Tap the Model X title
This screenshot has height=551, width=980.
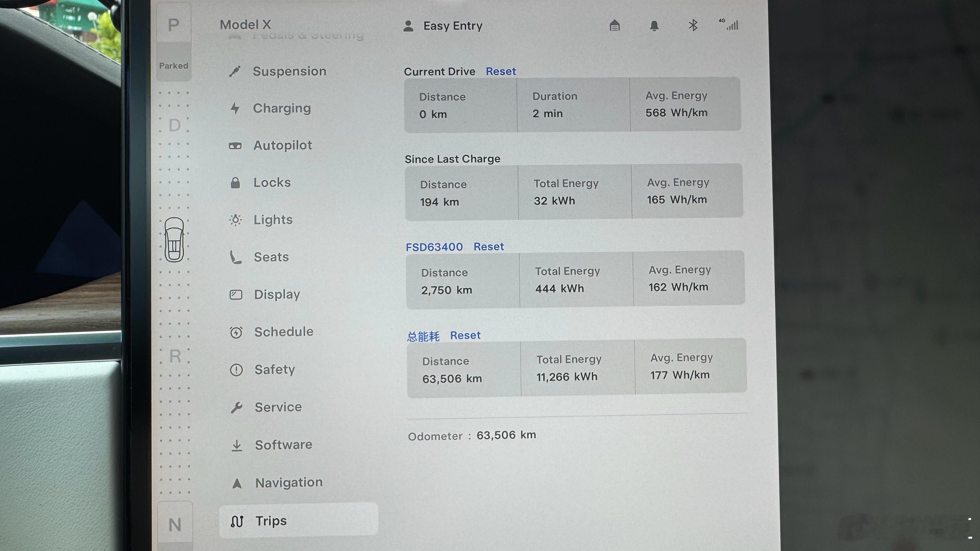pos(245,25)
